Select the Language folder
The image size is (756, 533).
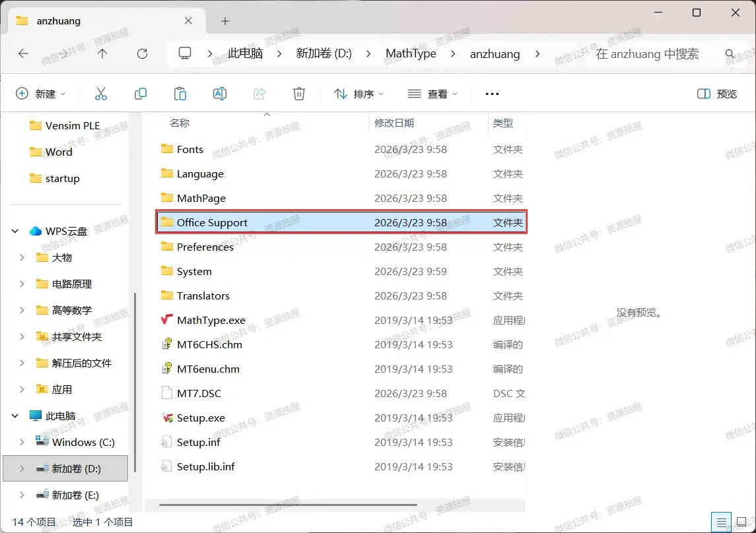(342, 173)
